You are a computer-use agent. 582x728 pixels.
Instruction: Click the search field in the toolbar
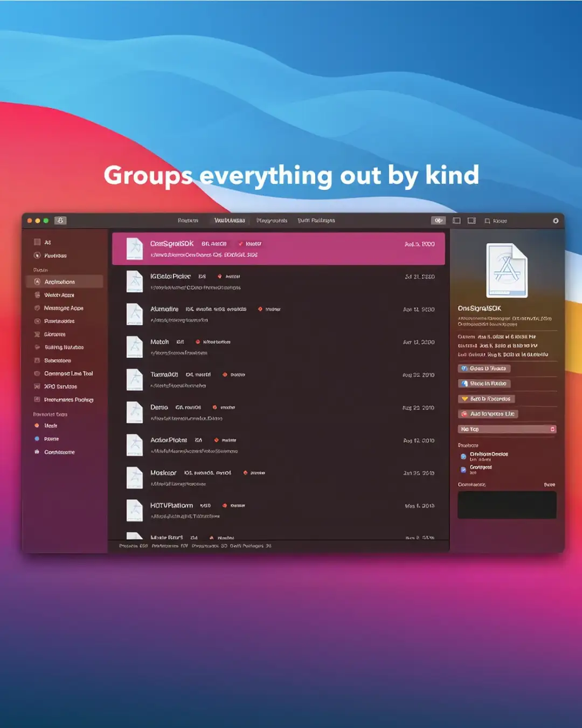[496, 221]
